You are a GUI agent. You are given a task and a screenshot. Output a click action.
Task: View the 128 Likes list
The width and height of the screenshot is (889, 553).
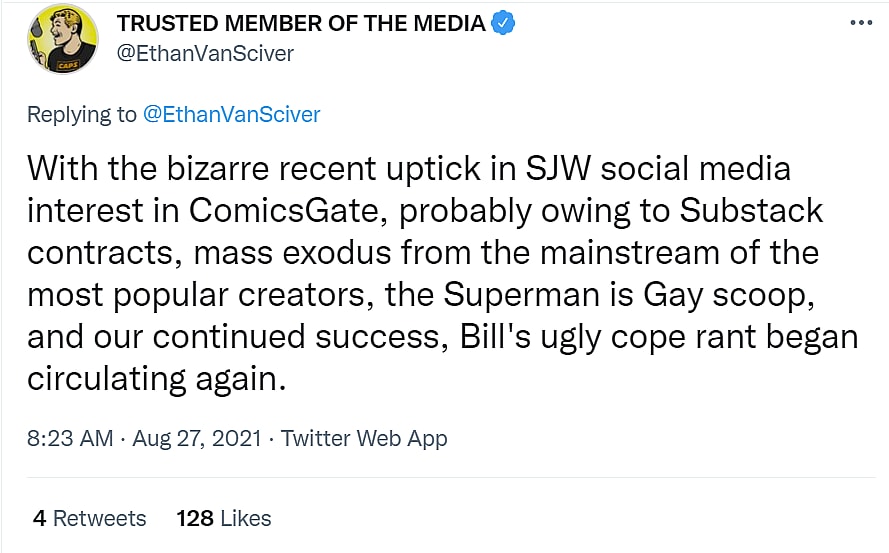pyautogui.click(x=224, y=518)
